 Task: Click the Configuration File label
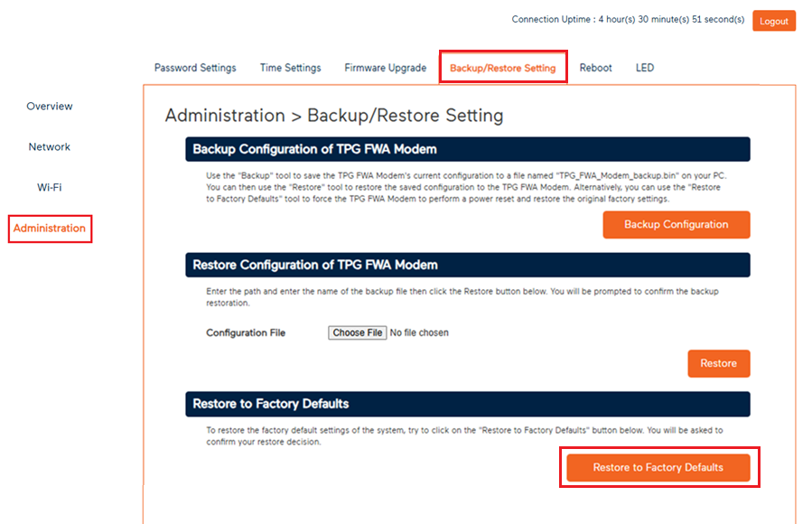(x=246, y=332)
